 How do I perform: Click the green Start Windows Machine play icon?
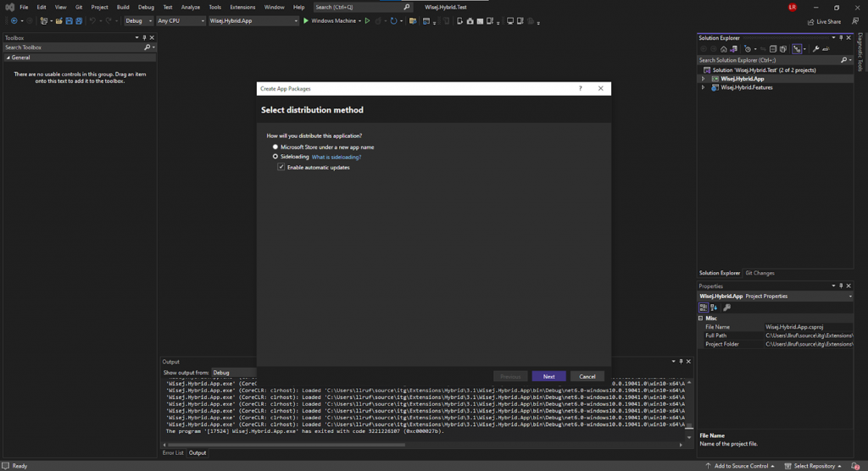click(305, 21)
